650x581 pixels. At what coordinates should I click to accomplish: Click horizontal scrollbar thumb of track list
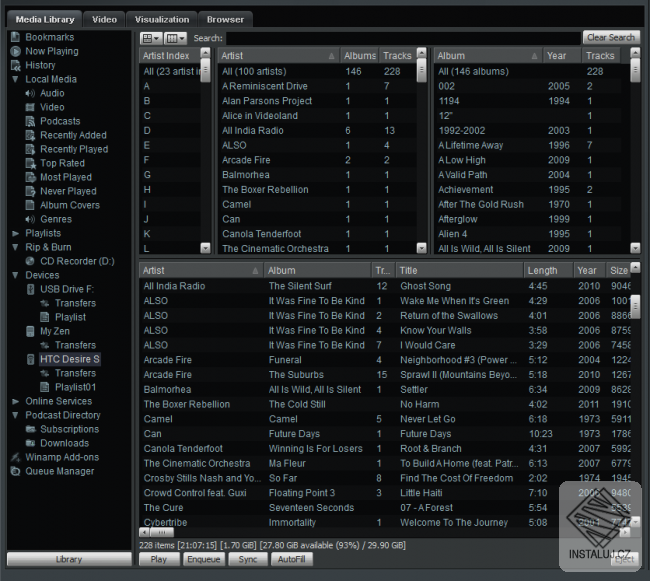pos(162,532)
